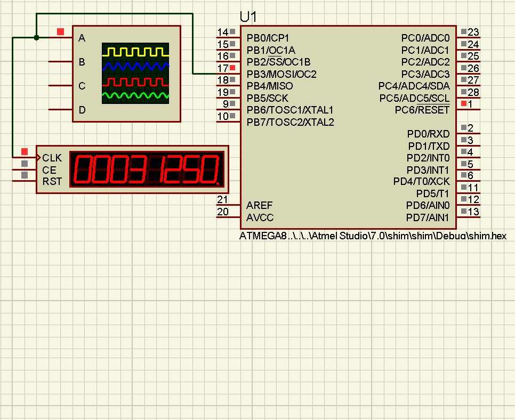Click the RST label on counter timer
Screen dimensions: 515x420
(x=52, y=181)
